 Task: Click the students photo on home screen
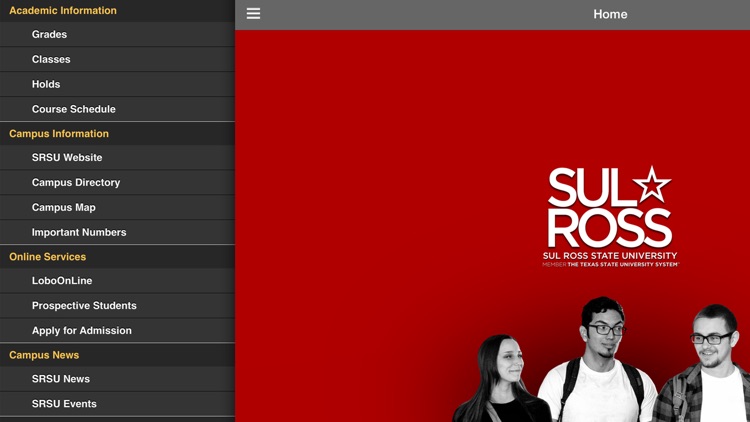(603, 360)
